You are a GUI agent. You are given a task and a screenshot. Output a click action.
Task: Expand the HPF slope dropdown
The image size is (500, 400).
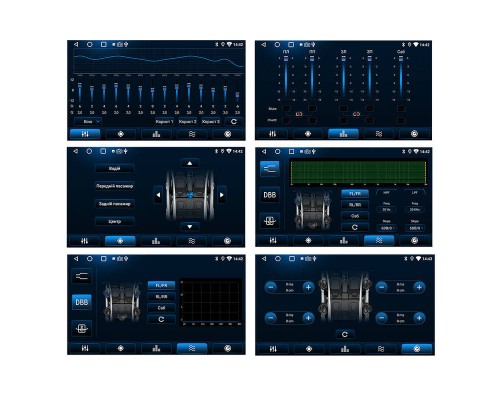pos(387,228)
